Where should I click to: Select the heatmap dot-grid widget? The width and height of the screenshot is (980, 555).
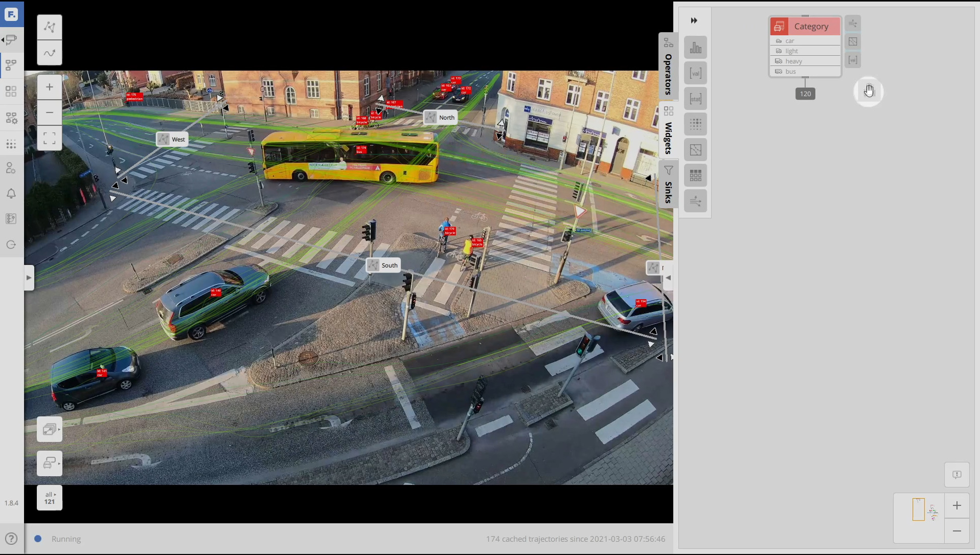pos(695,124)
